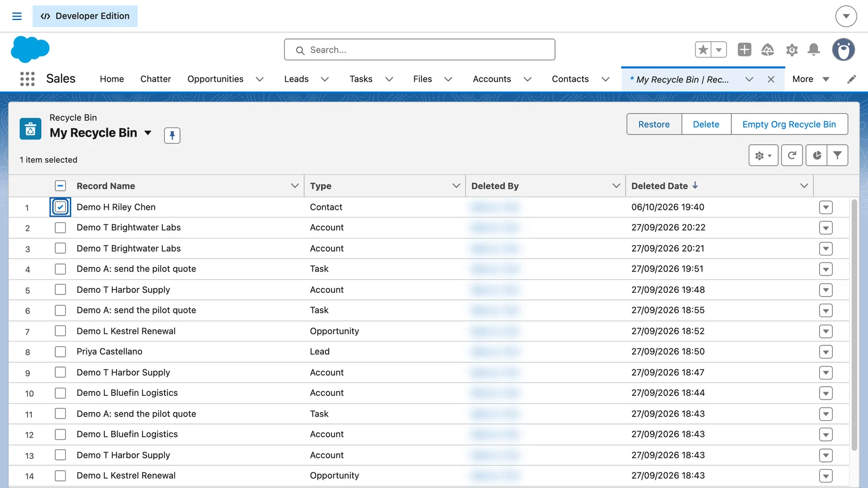Image resolution: width=868 pixels, height=488 pixels.
Task: Open the Global Actions plus icon
Action: coord(744,50)
